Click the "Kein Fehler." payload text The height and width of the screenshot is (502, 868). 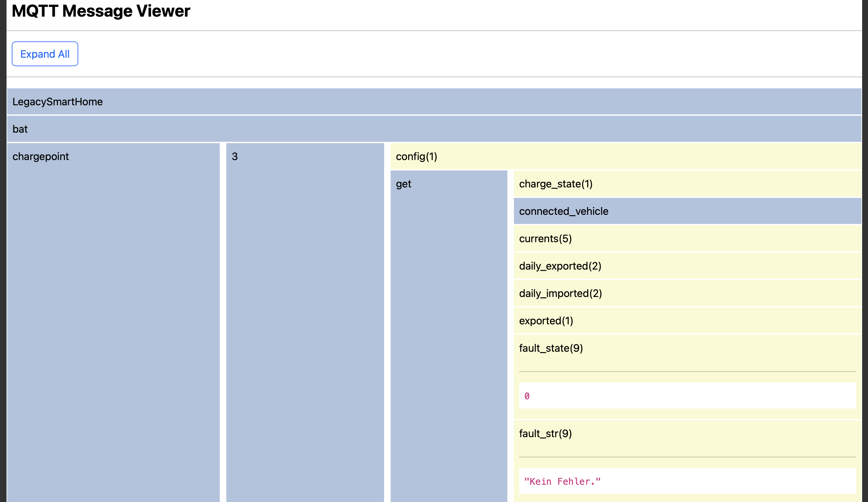562,481
